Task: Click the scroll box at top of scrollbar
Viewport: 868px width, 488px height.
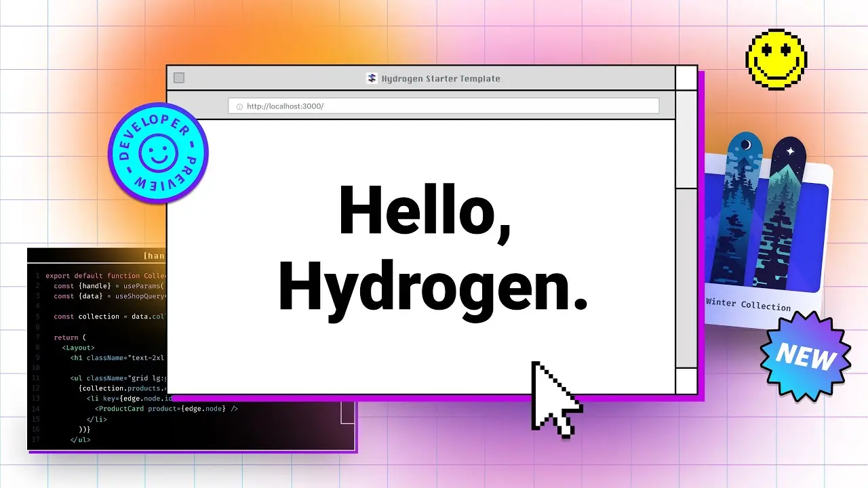Action: pos(686,78)
